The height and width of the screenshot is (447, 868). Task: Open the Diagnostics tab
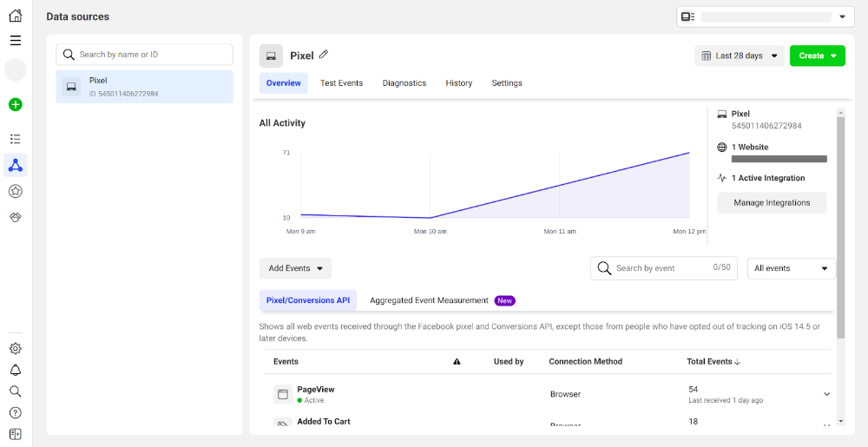pos(404,83)
